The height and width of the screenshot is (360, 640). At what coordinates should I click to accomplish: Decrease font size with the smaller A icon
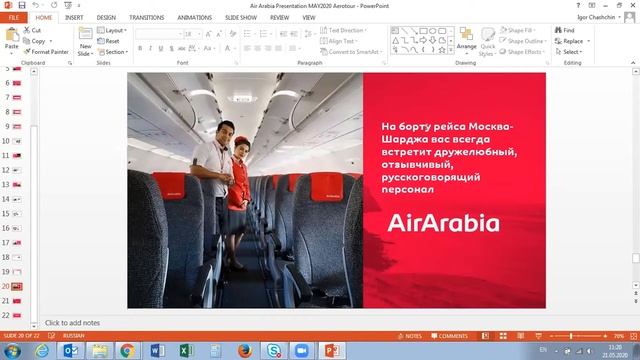219,34
